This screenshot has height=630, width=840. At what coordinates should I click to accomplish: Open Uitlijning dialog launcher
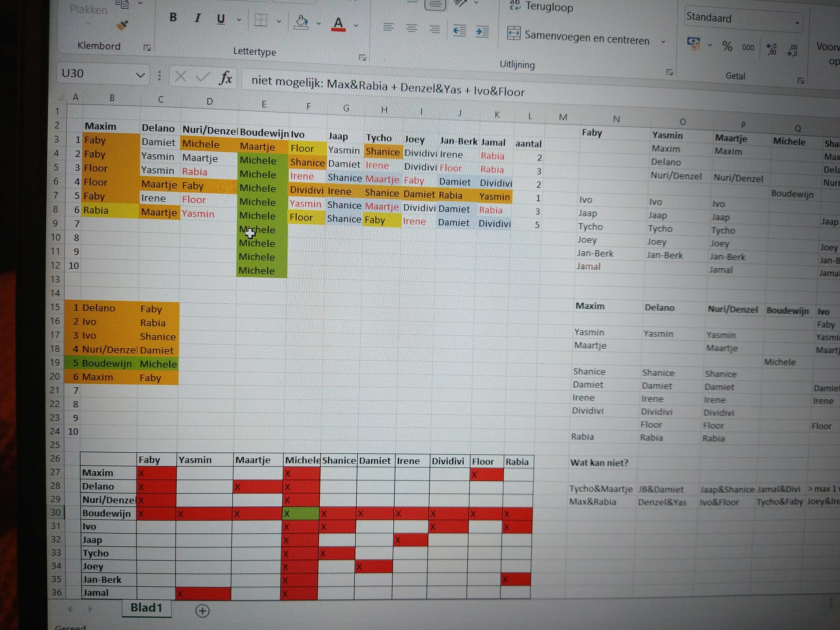pos(669,72)
